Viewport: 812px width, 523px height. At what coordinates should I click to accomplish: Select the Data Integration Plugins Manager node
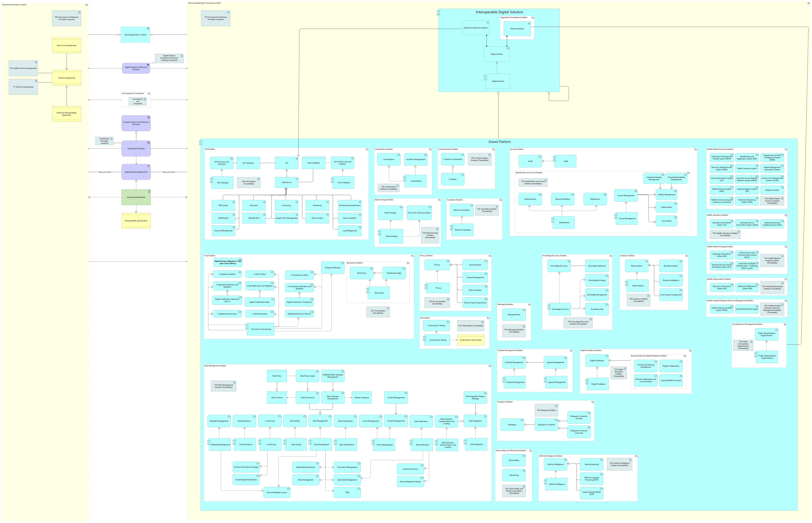(x=475, y=398)
